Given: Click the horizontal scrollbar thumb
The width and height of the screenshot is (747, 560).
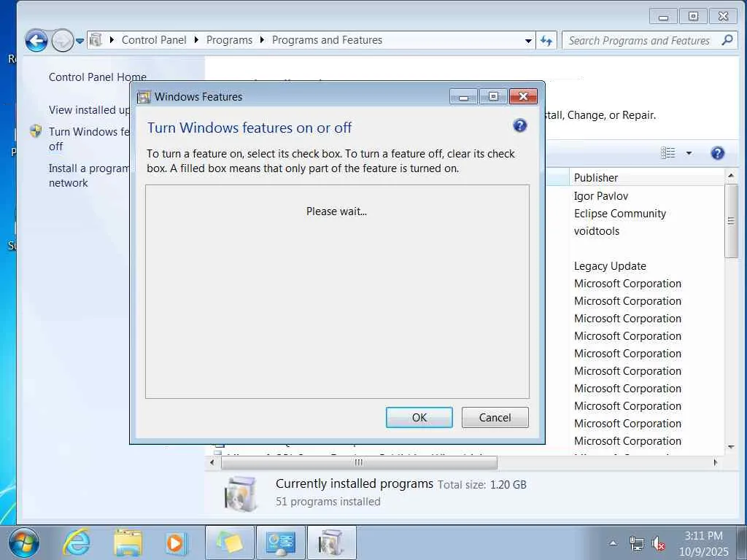Looking at the screenshot, I should pos(359,462).
